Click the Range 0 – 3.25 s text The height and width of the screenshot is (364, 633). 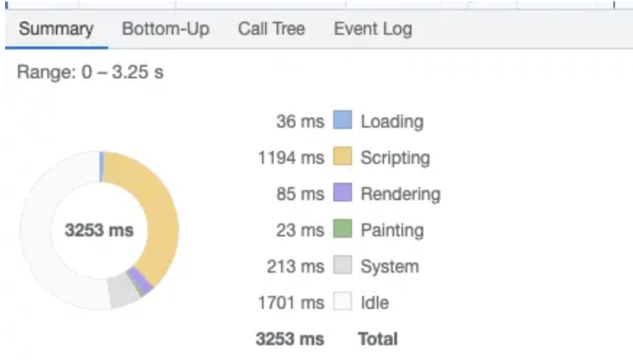(x=90, y=74)
